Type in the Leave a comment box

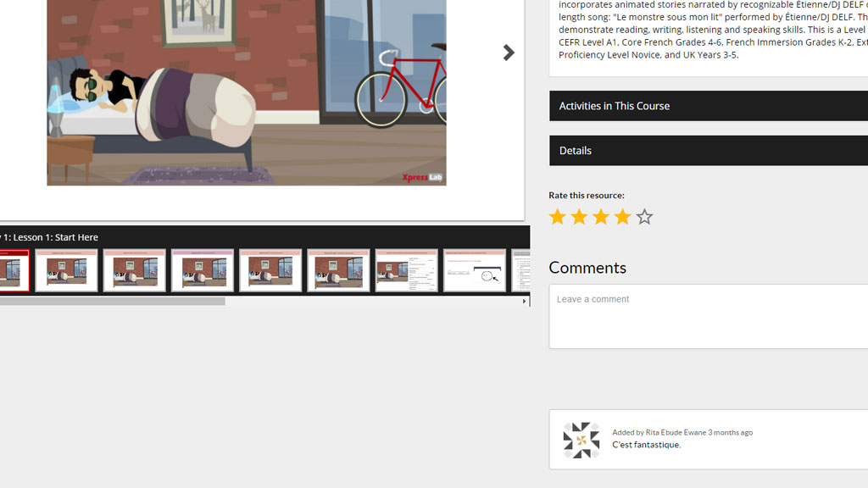(709, 317)
